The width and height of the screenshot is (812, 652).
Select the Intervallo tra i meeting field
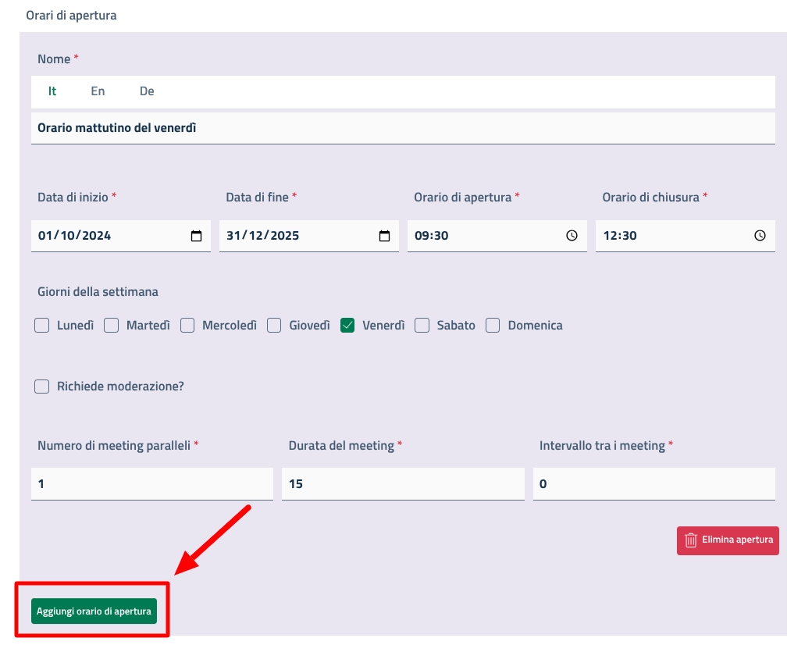[654, 484]
